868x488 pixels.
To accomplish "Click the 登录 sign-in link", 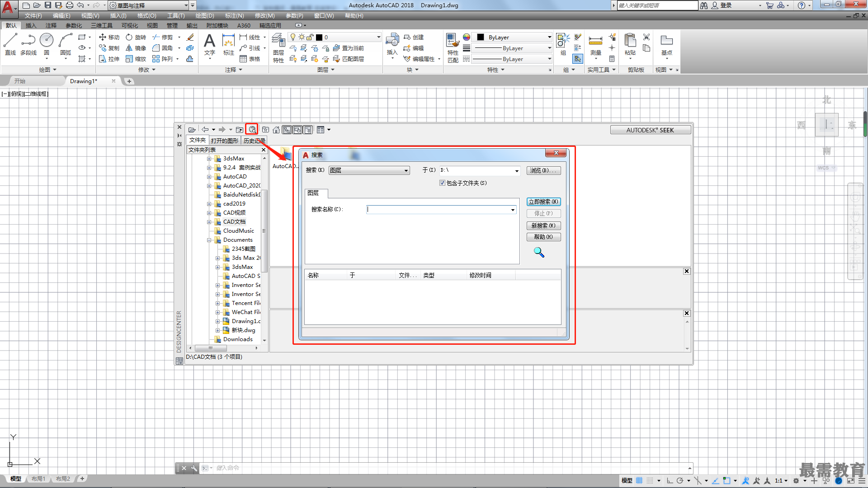I will click(x=726, y=5).
